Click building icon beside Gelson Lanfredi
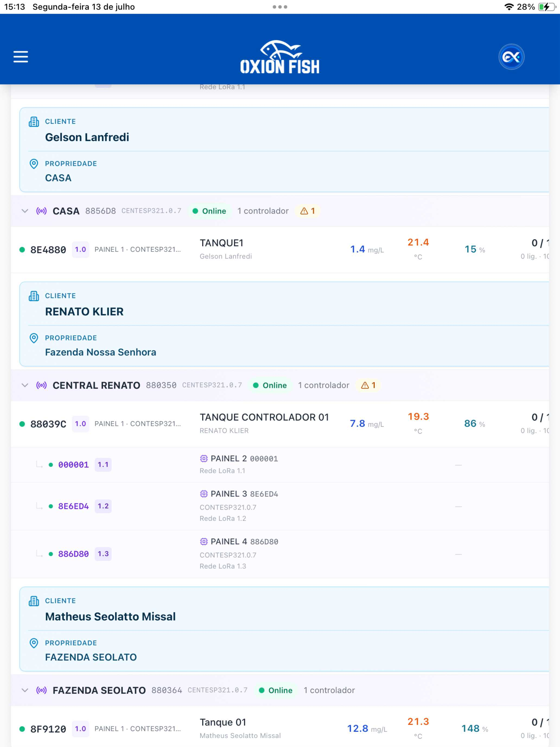 point(34,122)
